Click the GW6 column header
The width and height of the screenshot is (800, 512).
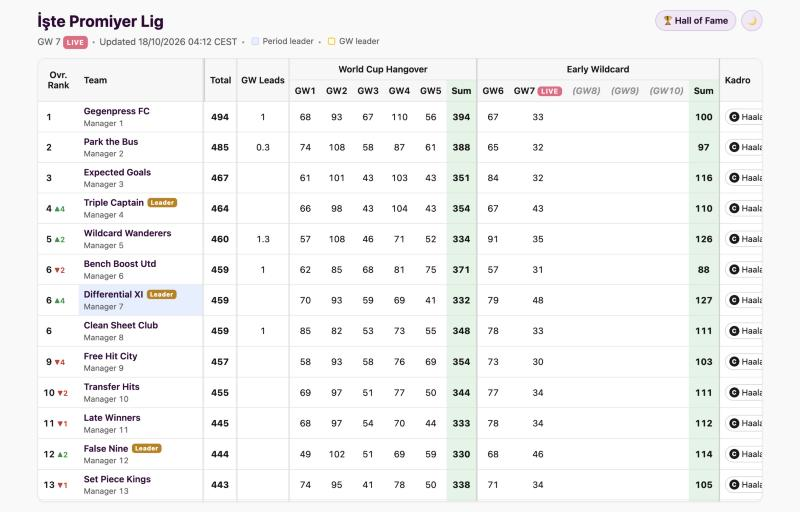[x=493, y=91]
